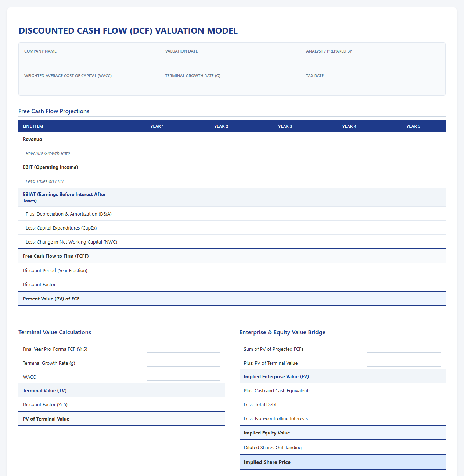
Task: Click the Tax Rate input field
Action: click(x=373, y=85)
